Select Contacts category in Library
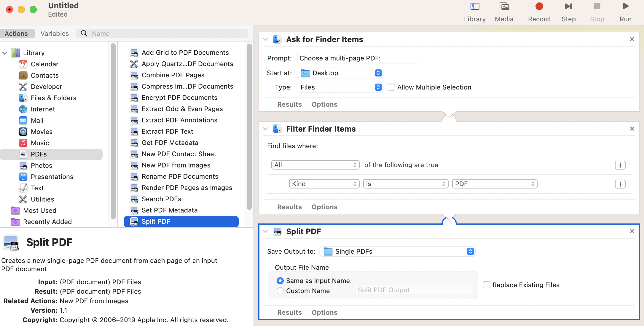The height and width of the screenshot is (326, 644). click(x=44, y=75)
